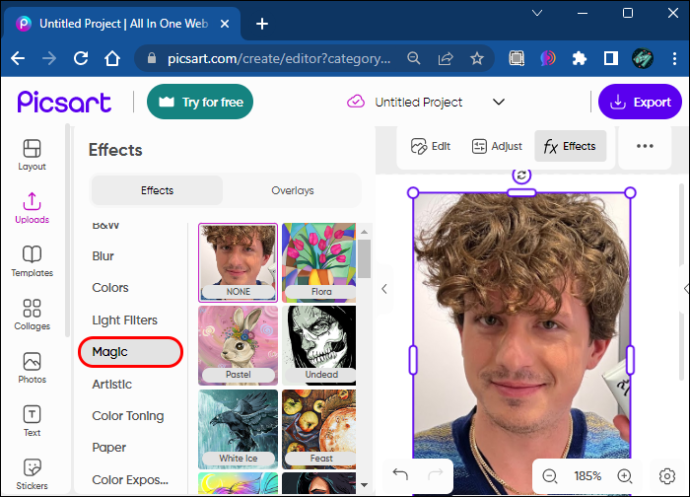Zoom out with the minus magnifier

point(550,476)
